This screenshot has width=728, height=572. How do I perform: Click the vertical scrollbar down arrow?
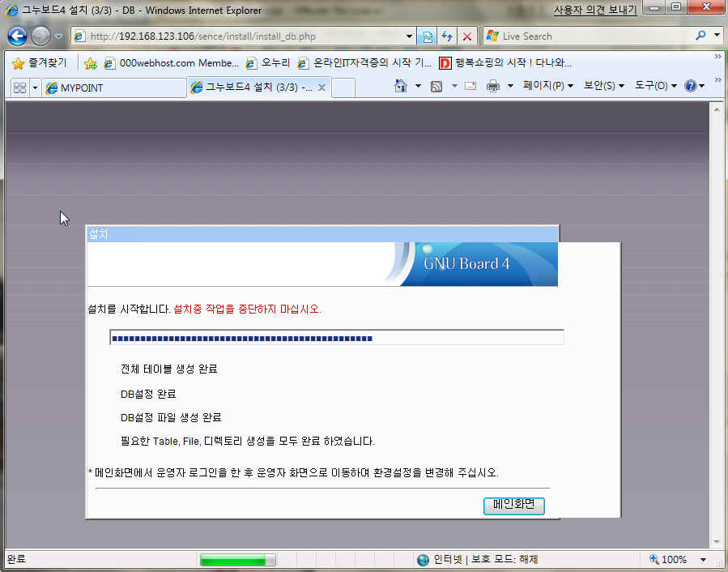point(717,542)
